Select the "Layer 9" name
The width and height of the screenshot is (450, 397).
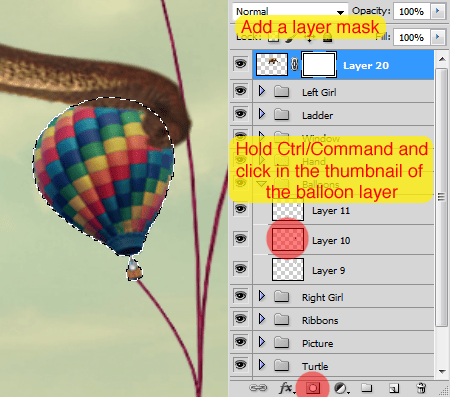click(328, 271)
